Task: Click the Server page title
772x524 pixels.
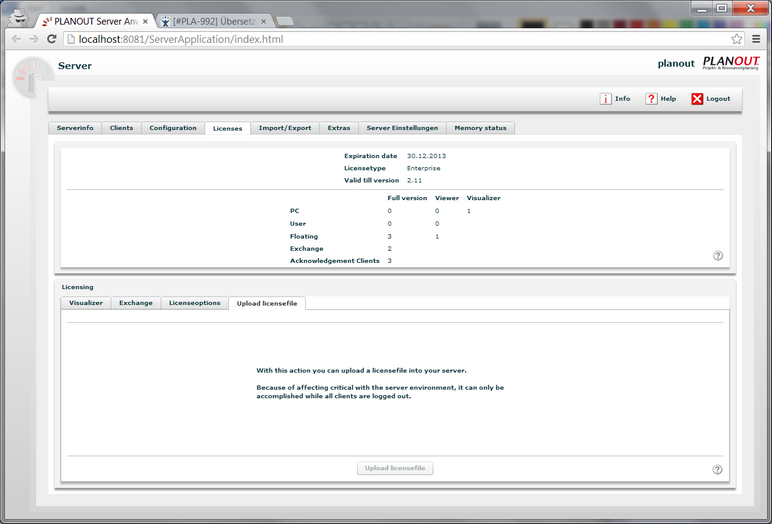Action: [x=75, y=66]
